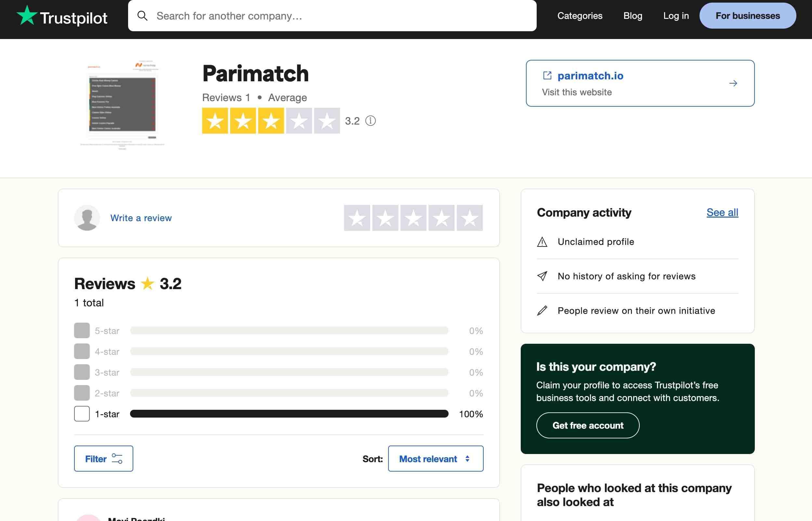The image size is (812, 521).
Task: Click the pencil icon beside People review
Action: (542, 311)
